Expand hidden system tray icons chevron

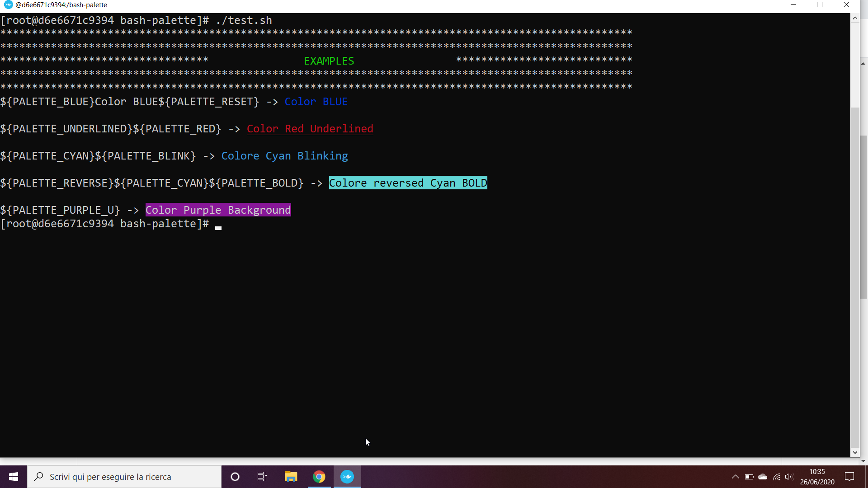tap(736, 477)
